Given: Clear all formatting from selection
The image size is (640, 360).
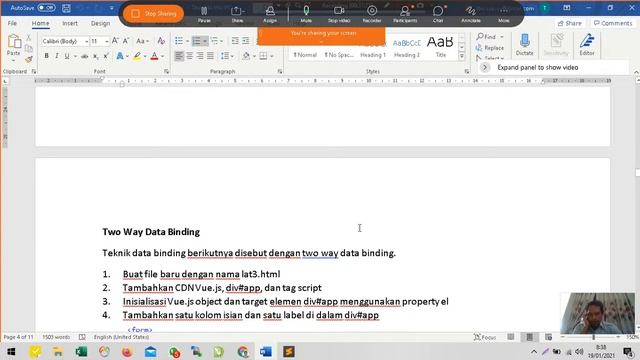Looking at the screenshot, I should [161, 41].
